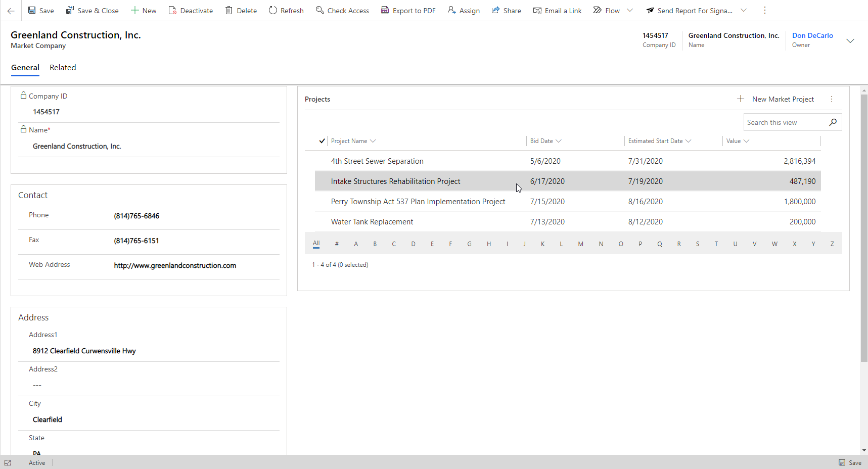Click the Fax field value (814)765-6151
The width and height of the screenshot is (868, 469).
136,241
